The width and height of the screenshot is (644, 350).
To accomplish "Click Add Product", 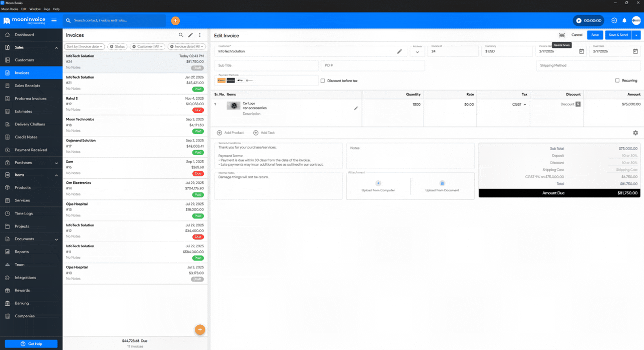I will (x=231, y=133).
